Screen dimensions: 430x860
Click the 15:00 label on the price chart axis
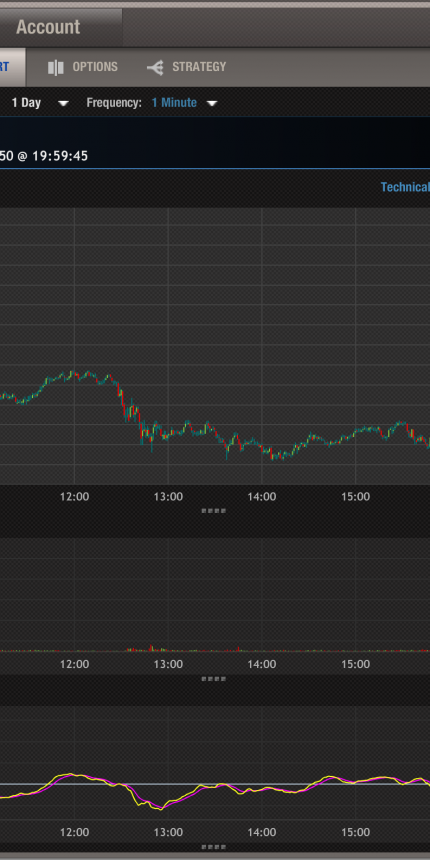click(355, 497)
